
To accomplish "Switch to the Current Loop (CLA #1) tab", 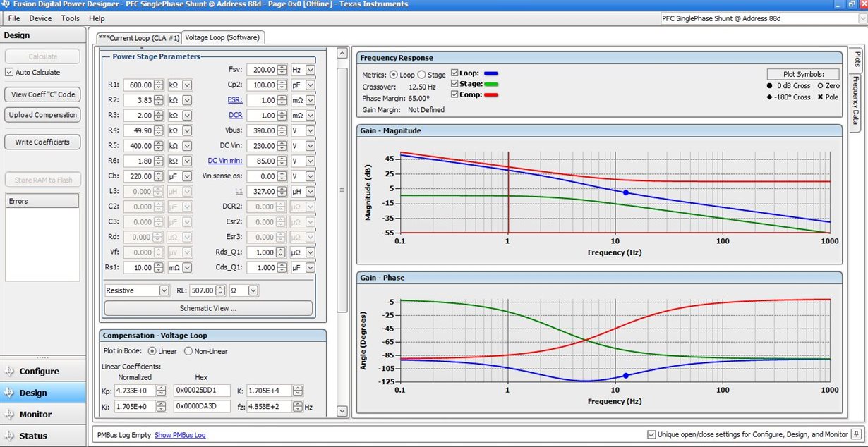I will pos(139,38).
